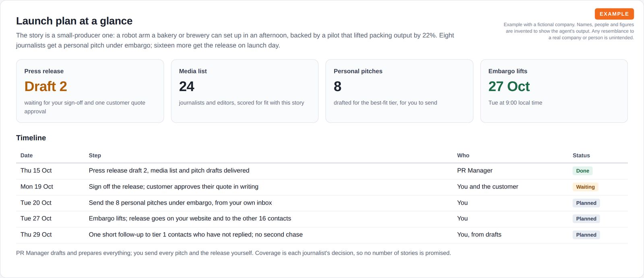Viewport: 644px width, 278px height.
Task: Click the Step column header
Action: (x=95, y=156)
